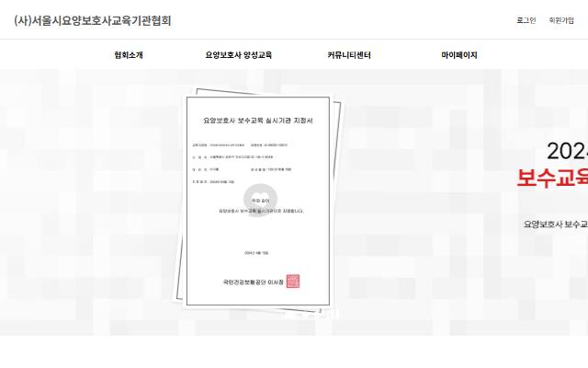This screenshot has height=368, width=588.
Task: Click the 보수교육 실시기관 지정서 certificate image
Action: 258,201
